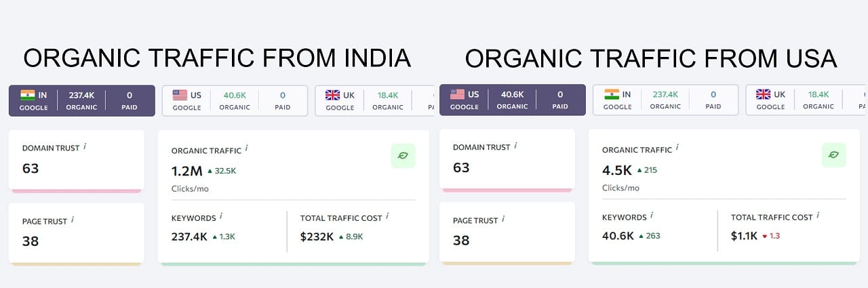
Task: Select the active US Google tab in right panel
Action: tap(513, 100)
